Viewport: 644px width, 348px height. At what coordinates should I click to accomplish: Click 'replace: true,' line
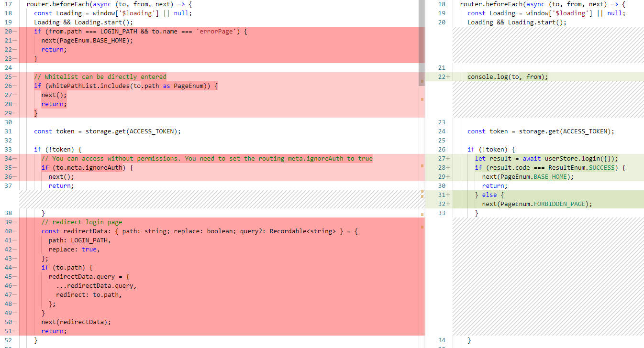(74, 249)
